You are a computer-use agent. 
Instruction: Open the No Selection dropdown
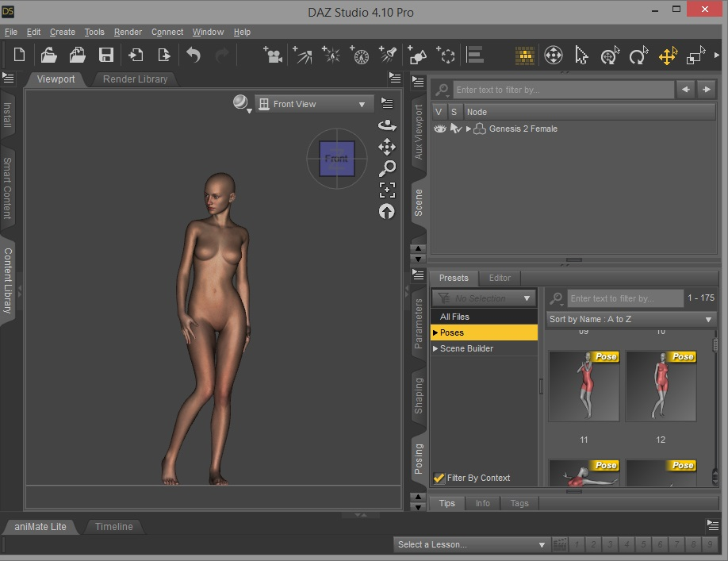pos(484,298)
